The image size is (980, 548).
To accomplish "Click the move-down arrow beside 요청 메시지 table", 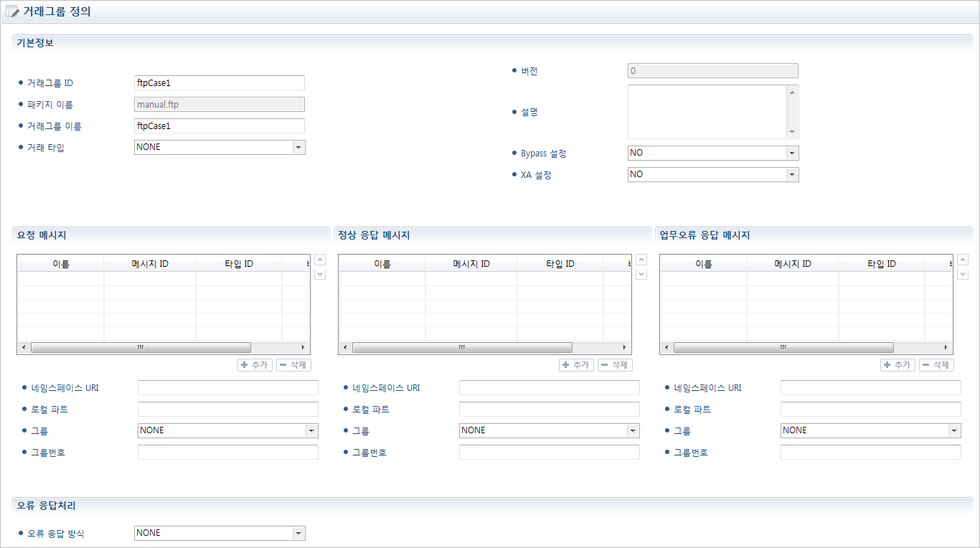I will click(x=320, y=274).
